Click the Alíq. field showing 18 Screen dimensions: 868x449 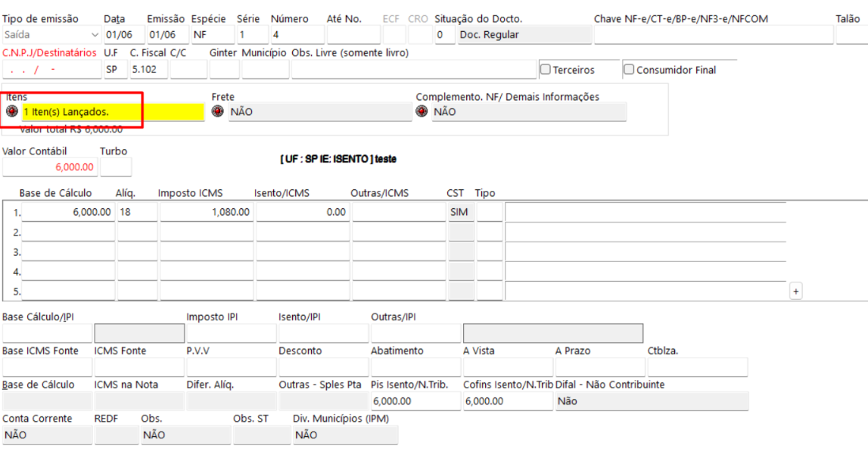click(137, 212)
